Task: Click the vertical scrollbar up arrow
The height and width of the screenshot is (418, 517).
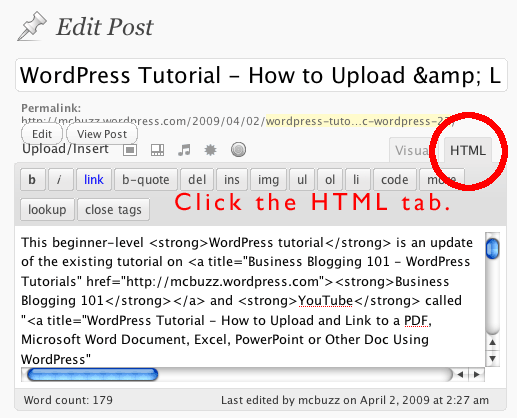Action: coord(492,342)
